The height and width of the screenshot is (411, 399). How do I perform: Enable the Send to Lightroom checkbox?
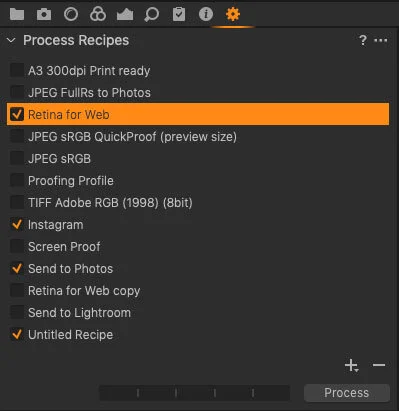(x=17, y=312)
